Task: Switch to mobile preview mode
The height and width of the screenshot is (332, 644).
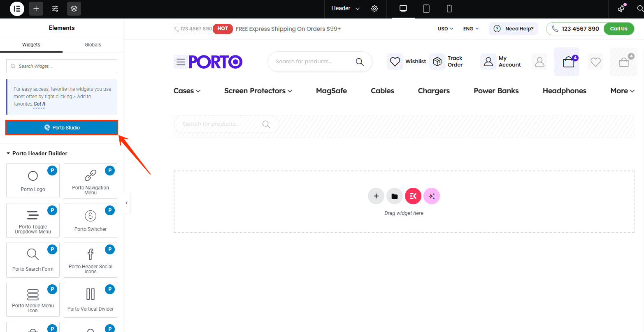Action: coord(449,9)
